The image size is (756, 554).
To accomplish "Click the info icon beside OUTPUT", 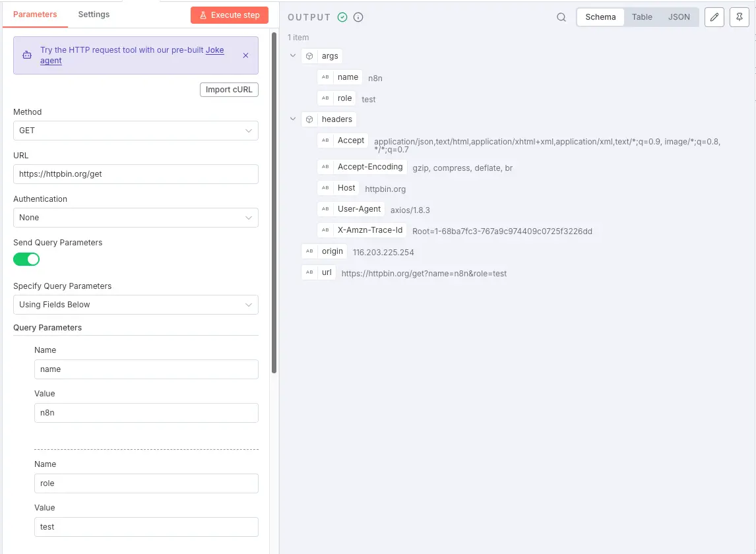I will click(358, 17).
